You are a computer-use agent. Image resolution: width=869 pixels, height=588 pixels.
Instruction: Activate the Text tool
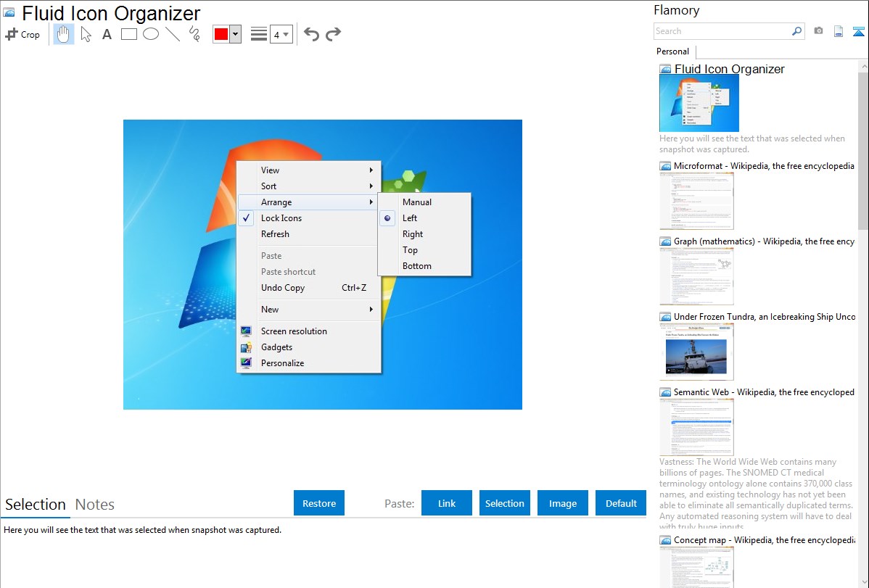tap(107, 33)
